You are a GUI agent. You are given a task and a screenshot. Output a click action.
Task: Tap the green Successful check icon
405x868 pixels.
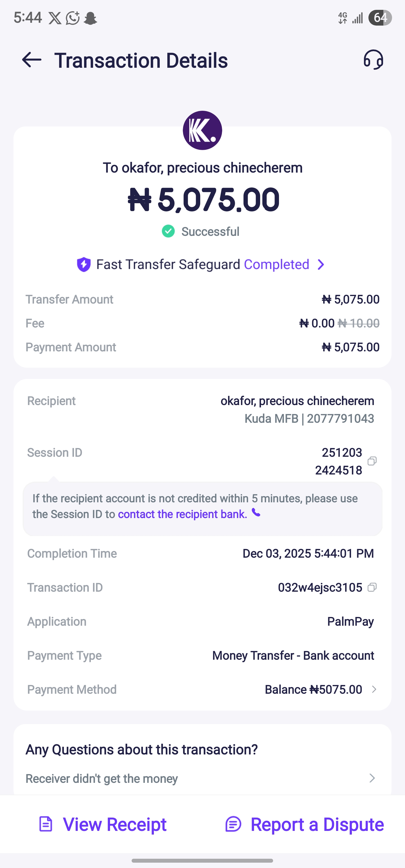168,232
